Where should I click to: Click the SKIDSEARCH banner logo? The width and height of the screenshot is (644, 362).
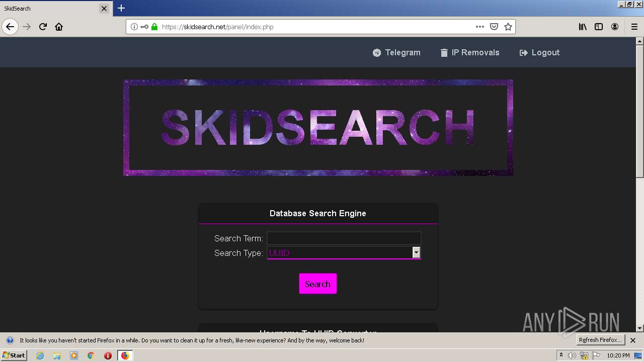coord(318,128)
